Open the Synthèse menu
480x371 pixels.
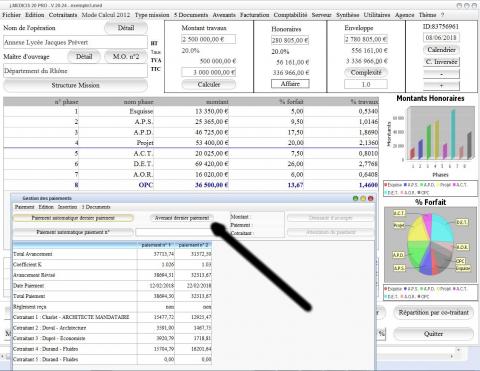pos(348,15)
